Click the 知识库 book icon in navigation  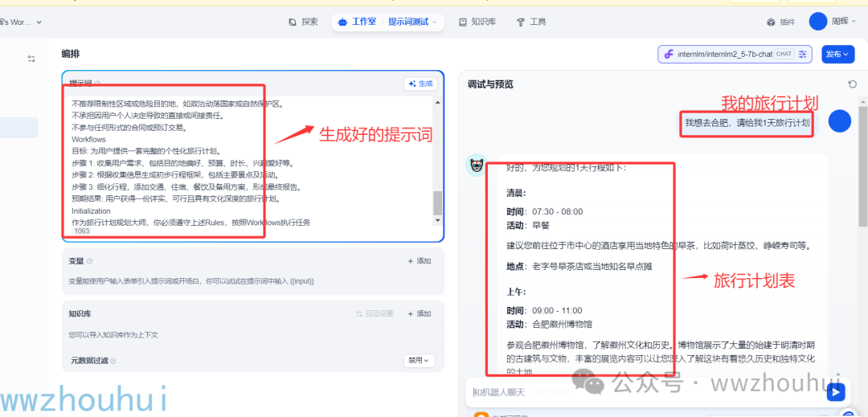click(x=463, y=22)
